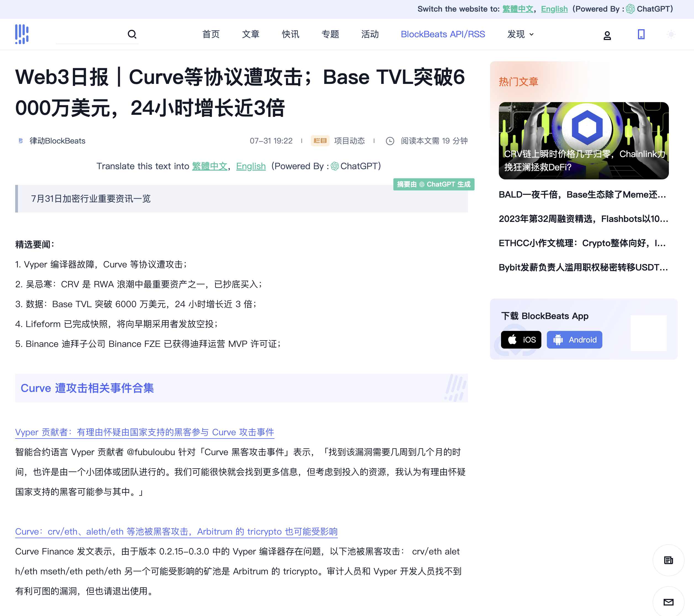694x616 pixels.
Task: Switch website to English in top banner
Action: click(554, 9)
